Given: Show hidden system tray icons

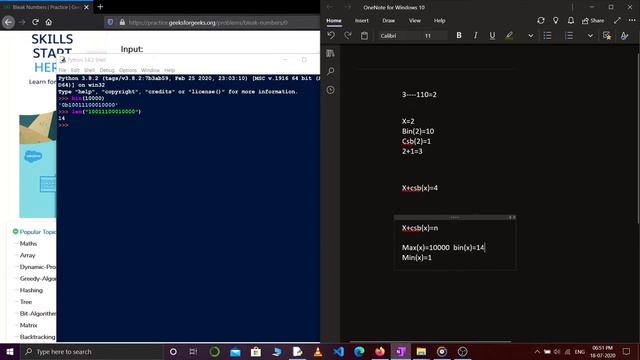Looking at the screenshot, I should pos(537,352).
